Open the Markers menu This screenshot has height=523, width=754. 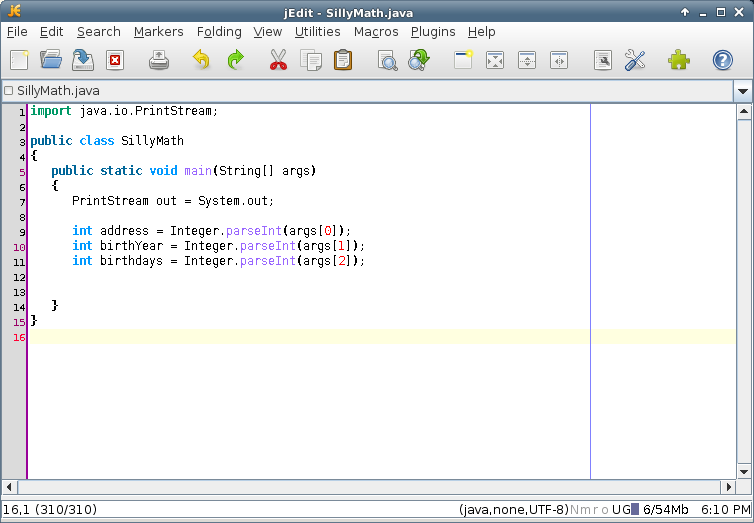[x=159, y=32]
